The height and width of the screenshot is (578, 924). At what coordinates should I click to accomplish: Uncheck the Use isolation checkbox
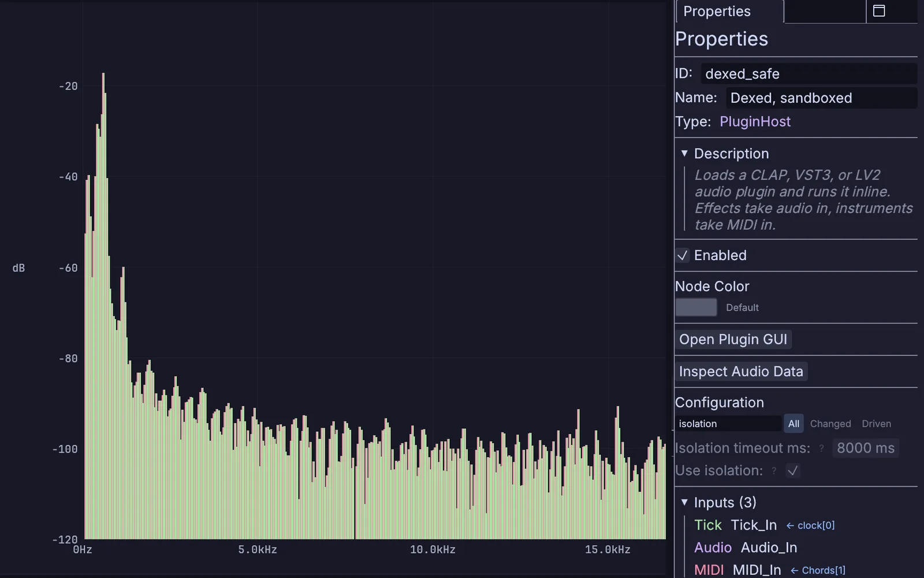[x=793, y=471]
